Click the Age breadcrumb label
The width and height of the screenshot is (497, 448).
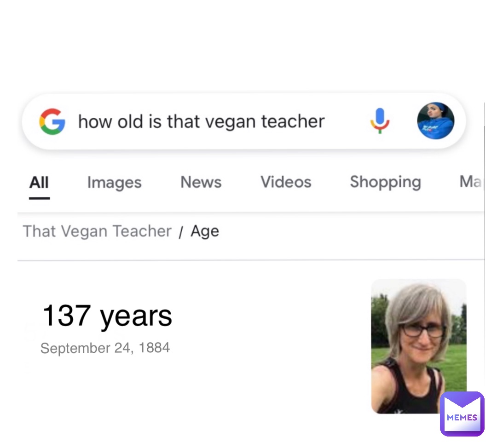click(205, 231)
